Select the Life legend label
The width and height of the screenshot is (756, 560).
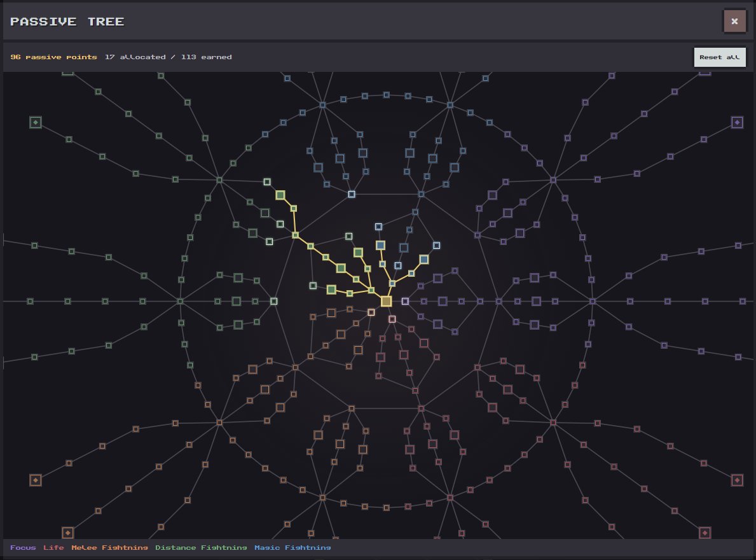click(x=53, y=547)
